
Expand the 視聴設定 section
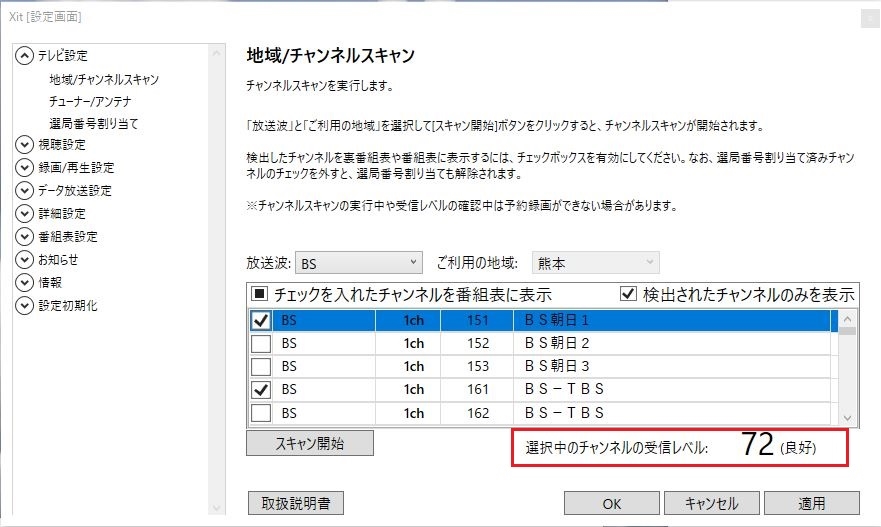24,145
